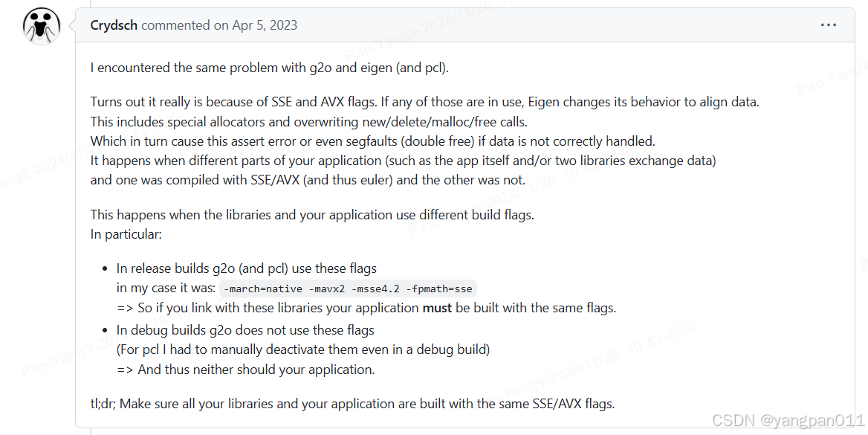Click Crydsch's profile avatar

click(41, 25)
